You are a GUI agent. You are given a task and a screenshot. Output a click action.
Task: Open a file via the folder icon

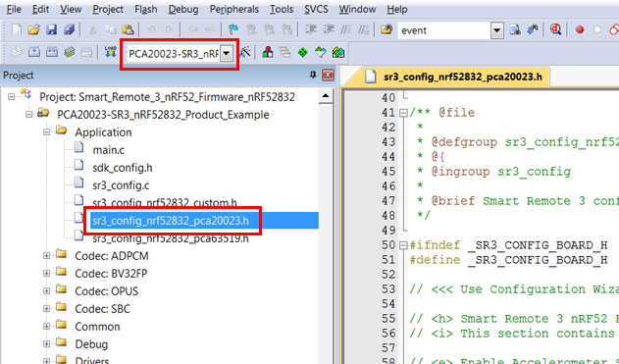[34, 29]
